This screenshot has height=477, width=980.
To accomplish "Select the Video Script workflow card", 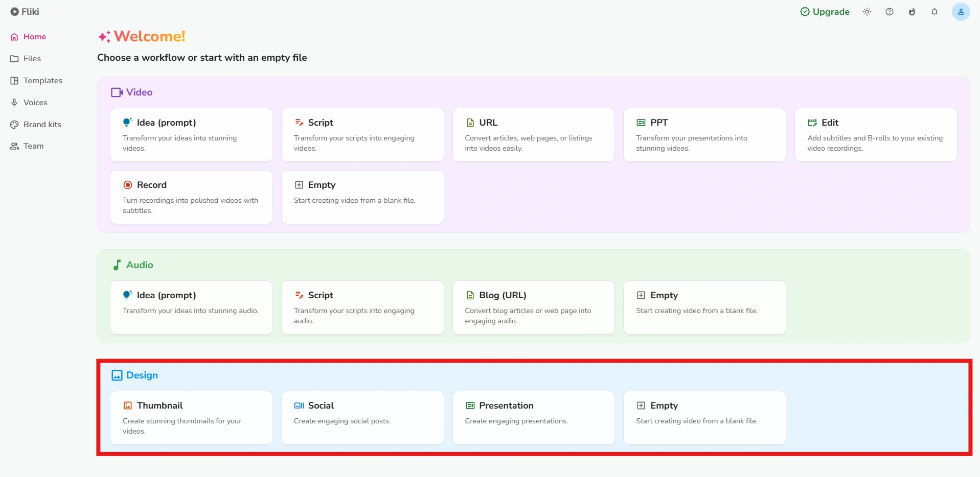I will tap(362, 135).
